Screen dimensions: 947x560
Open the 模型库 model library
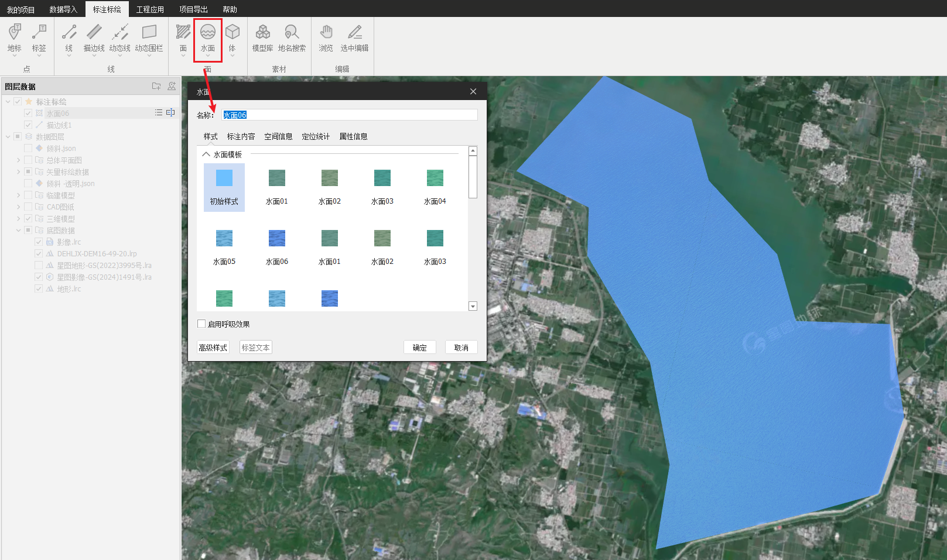tap(262, 37)
